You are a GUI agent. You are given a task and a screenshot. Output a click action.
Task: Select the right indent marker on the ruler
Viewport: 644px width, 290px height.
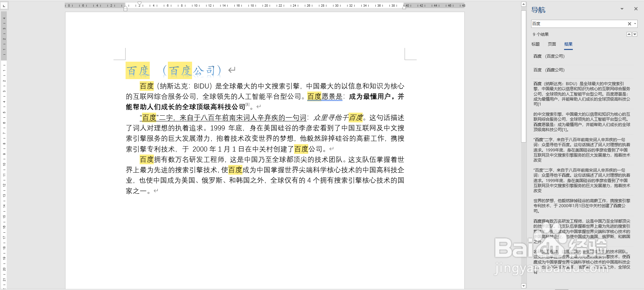click(x=404, y=7)
